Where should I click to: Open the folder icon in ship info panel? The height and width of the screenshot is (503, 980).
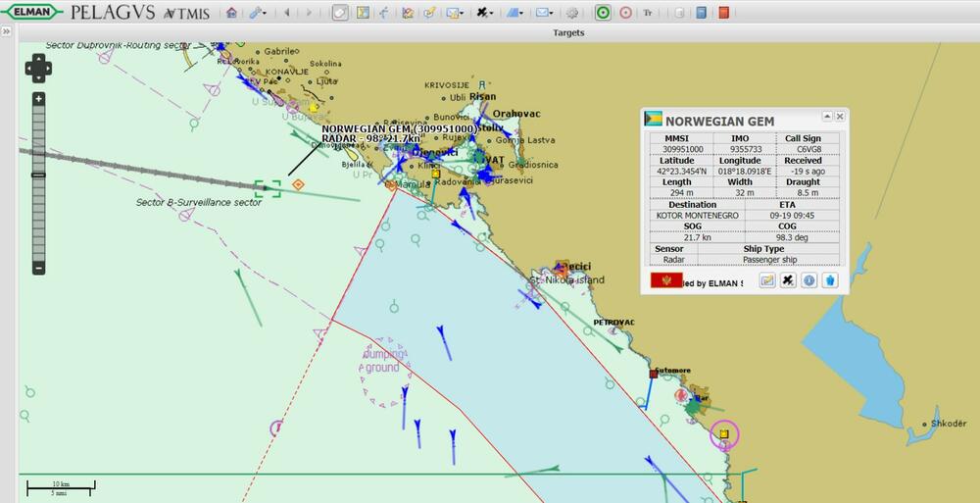pos(767,280)
